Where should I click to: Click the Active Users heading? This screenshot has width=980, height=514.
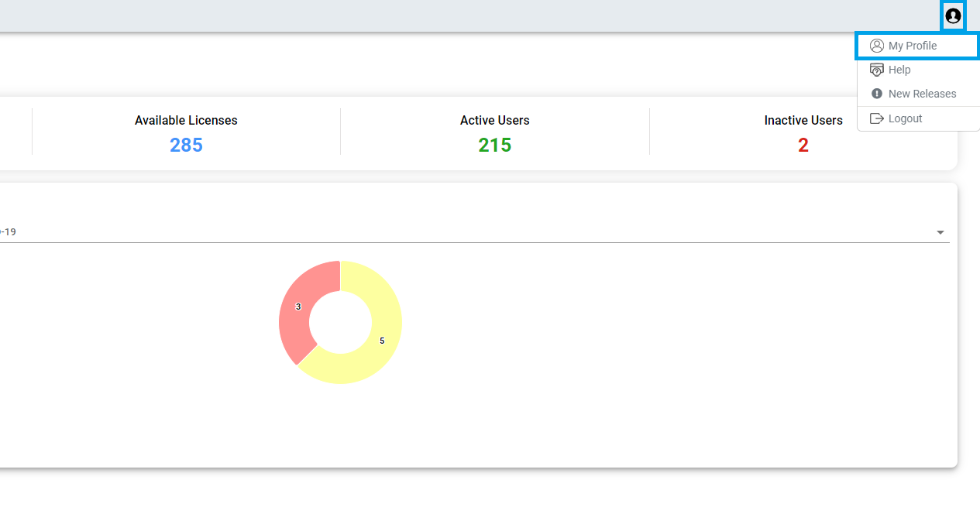tap(494, 120)
